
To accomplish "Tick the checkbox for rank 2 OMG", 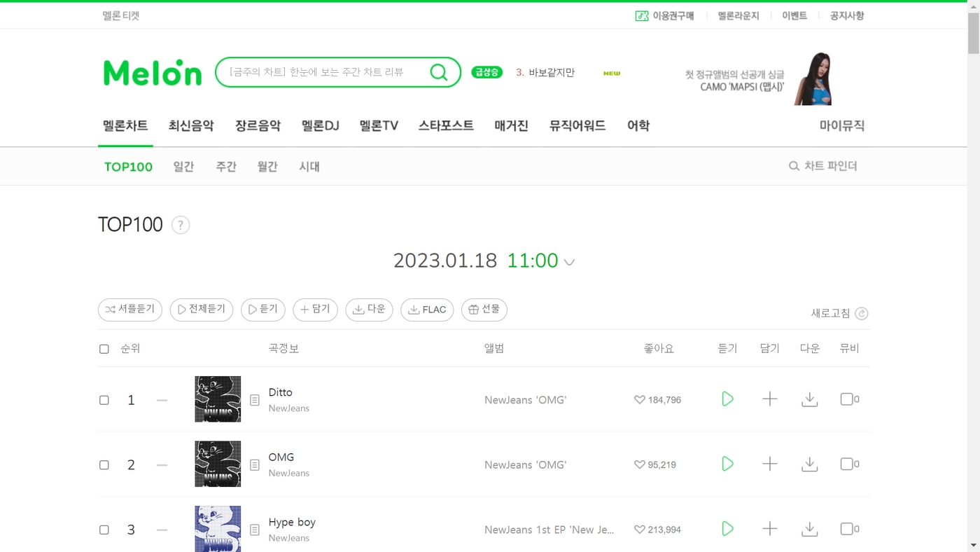I will pyautogui.click(x=104, y=465).
